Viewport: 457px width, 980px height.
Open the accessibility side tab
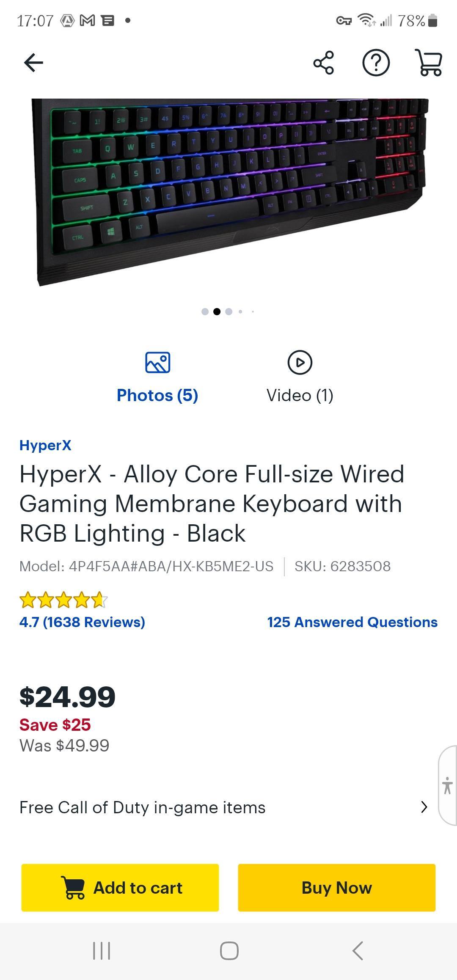(447, 785)
